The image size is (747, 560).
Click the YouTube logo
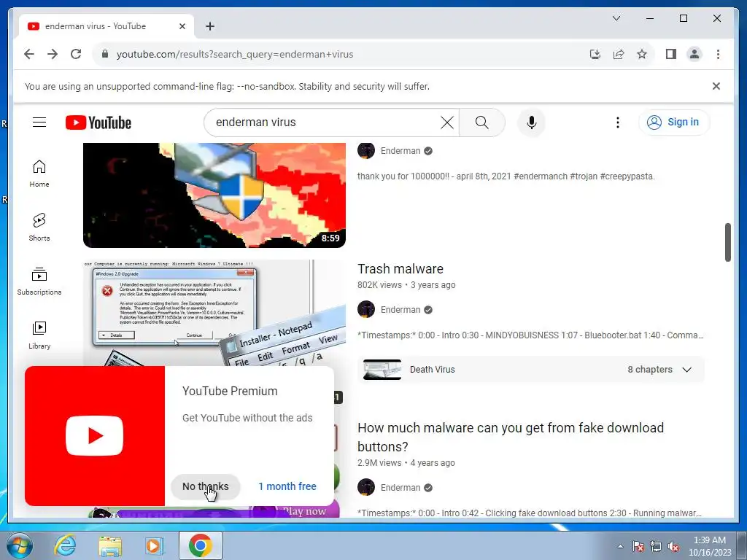click(98, 122)
